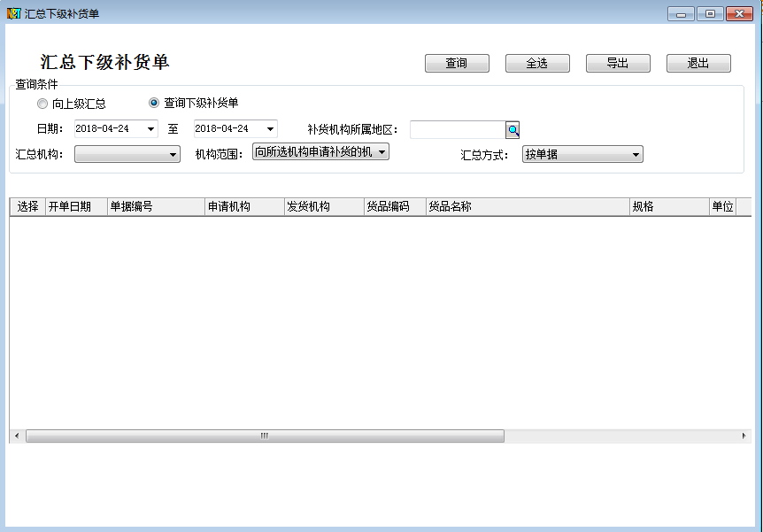Expand the 机构范围 dropdown list

click(381, 152)
